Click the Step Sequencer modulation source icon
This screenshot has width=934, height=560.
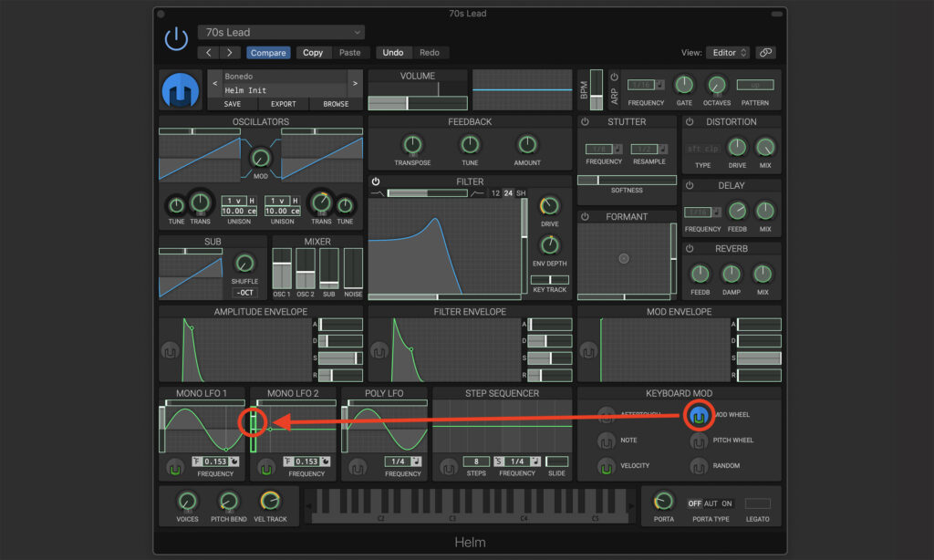pyautogui.click(x=448, y=468)
